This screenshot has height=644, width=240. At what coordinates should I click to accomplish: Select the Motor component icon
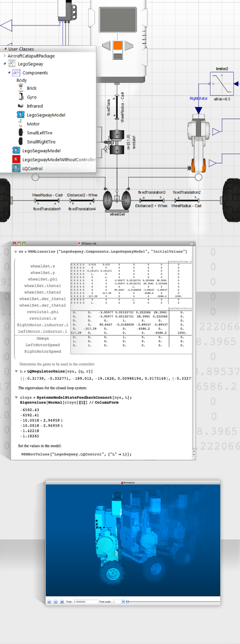coord(21,123)
